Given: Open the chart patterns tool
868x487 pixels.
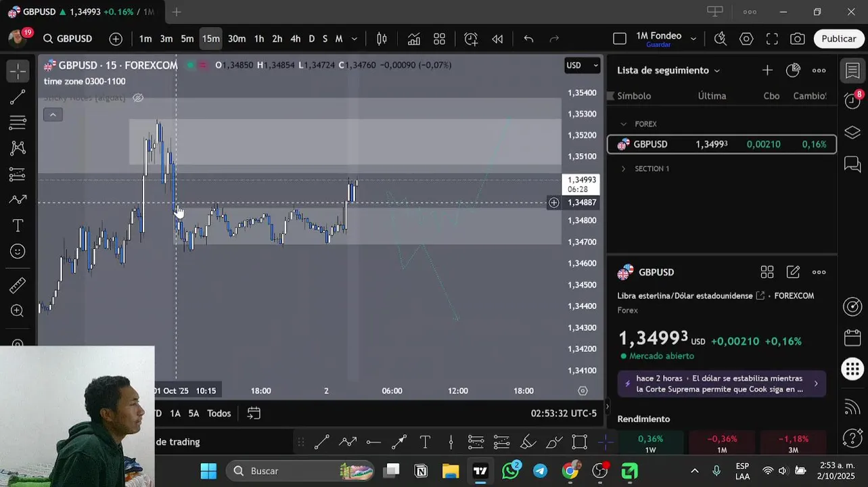Looking at the screenshot, I should (18, 148).
